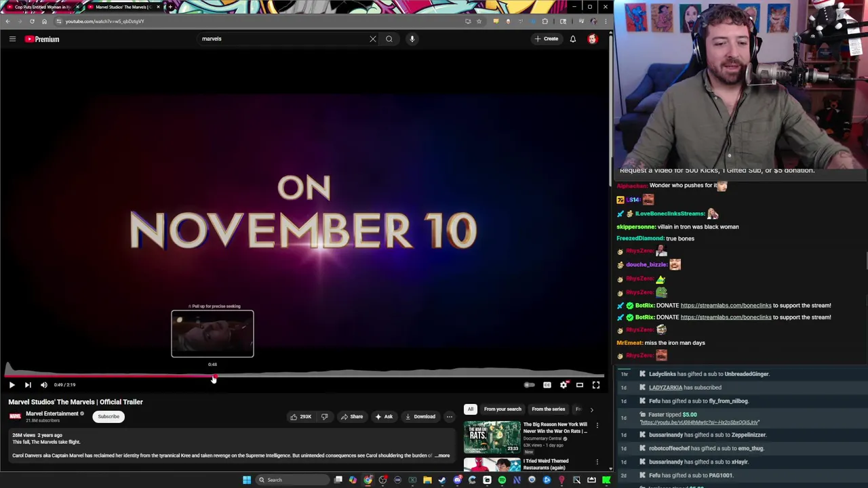Reload the browser page

32,21
